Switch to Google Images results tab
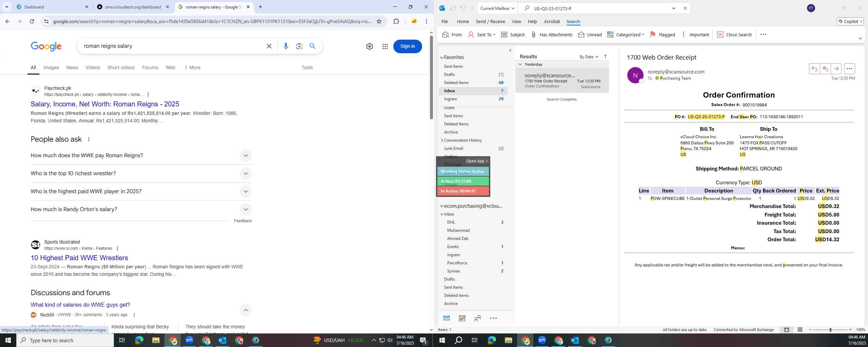The image size is (868, 347). 51,67
